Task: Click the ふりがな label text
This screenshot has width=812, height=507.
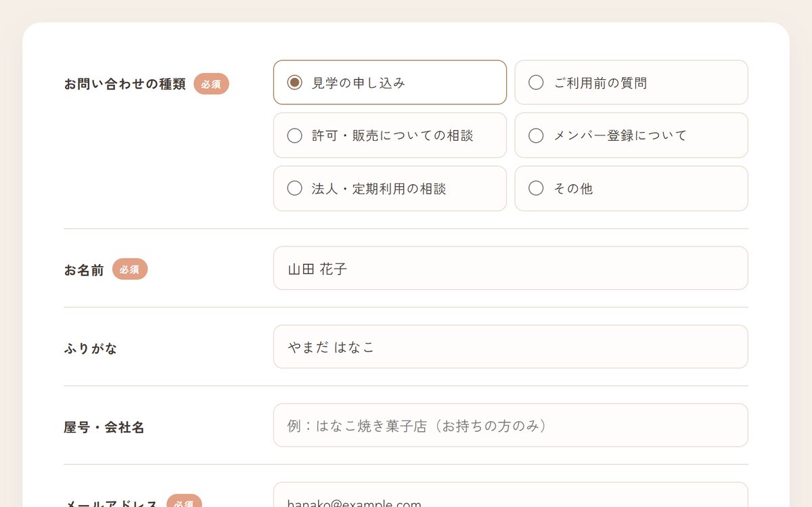Action: pos(91,349)
